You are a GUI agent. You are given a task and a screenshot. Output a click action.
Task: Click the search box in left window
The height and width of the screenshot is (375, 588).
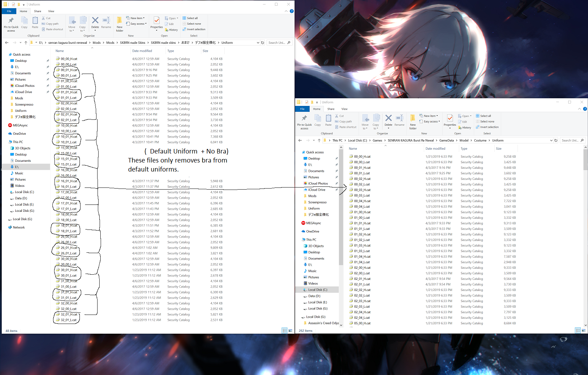279,43
